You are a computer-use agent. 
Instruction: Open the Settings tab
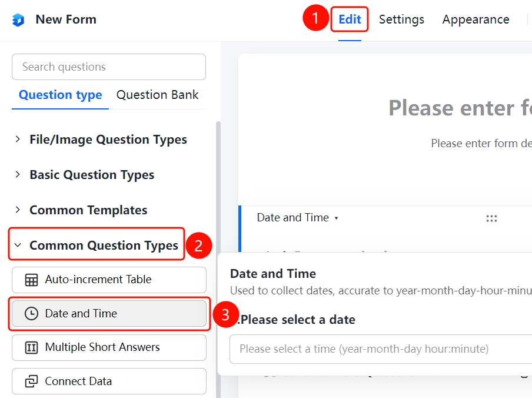[x=401, y=19]
